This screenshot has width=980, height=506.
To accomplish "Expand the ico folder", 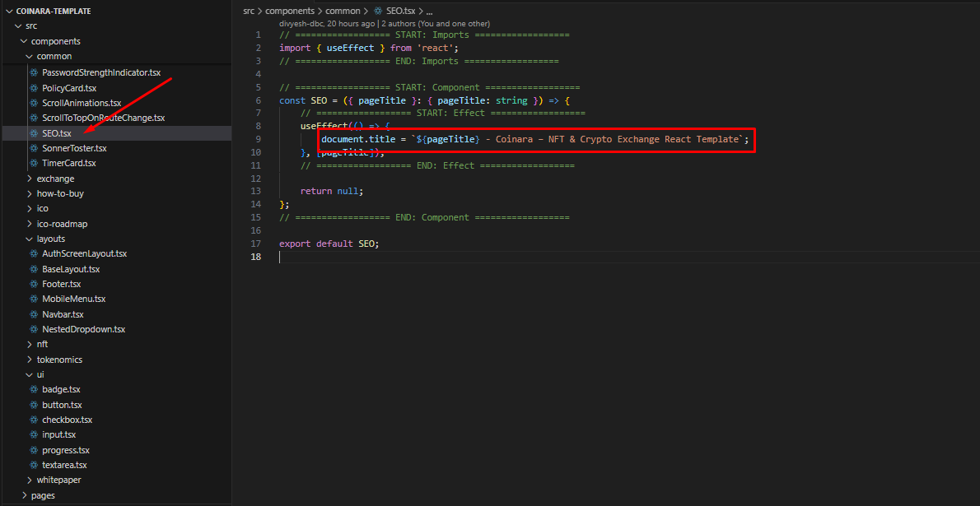I will click(30, 209).
